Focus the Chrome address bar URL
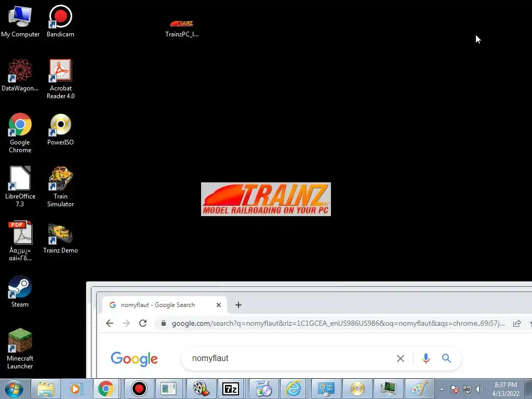The width and height of the screenshot is (532, 399). pos(338,323)
